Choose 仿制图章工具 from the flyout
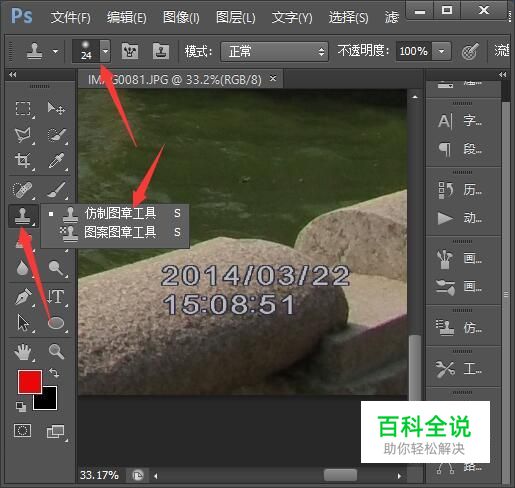This screenshot has height=488, width=515. [115, 213]
